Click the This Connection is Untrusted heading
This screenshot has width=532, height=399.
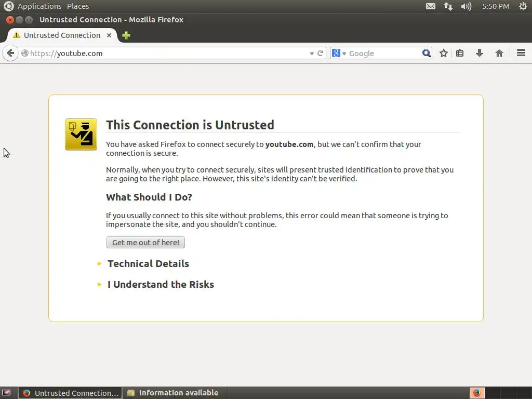tap(190, 125)
